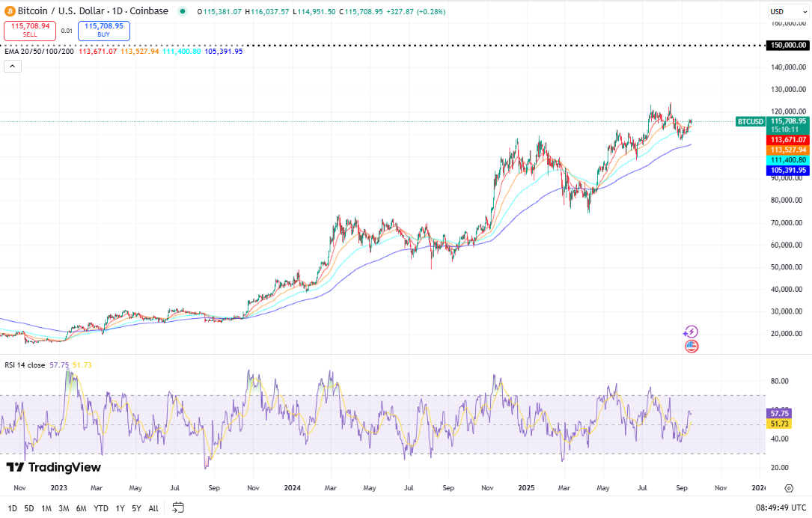Click the BTCUSD price label tag
The height and width of the screenshot is (518, 812).
click(751, 122)
